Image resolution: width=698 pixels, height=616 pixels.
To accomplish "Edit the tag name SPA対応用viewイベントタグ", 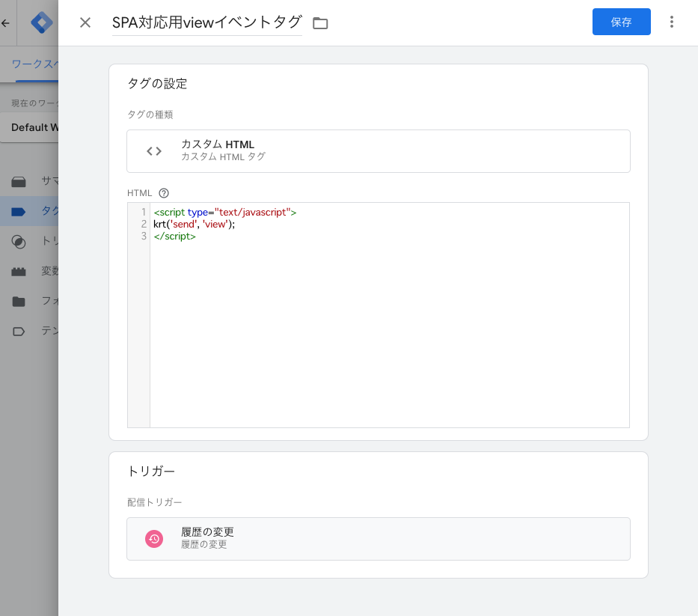I will click(207, 22).
